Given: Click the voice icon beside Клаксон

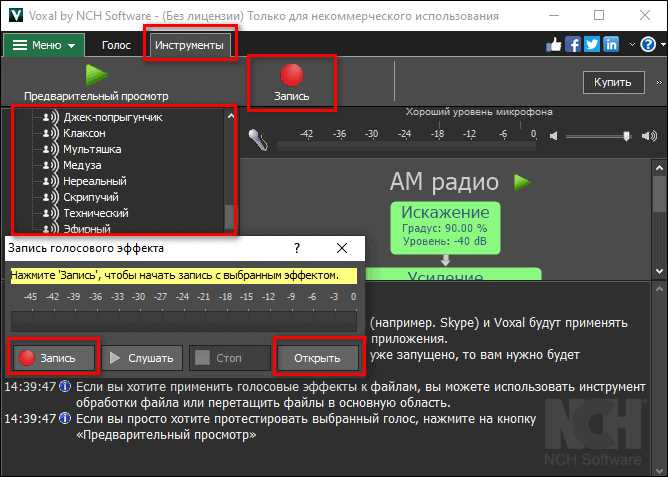Looking at the screenshot, I should (x=50, y=133).
